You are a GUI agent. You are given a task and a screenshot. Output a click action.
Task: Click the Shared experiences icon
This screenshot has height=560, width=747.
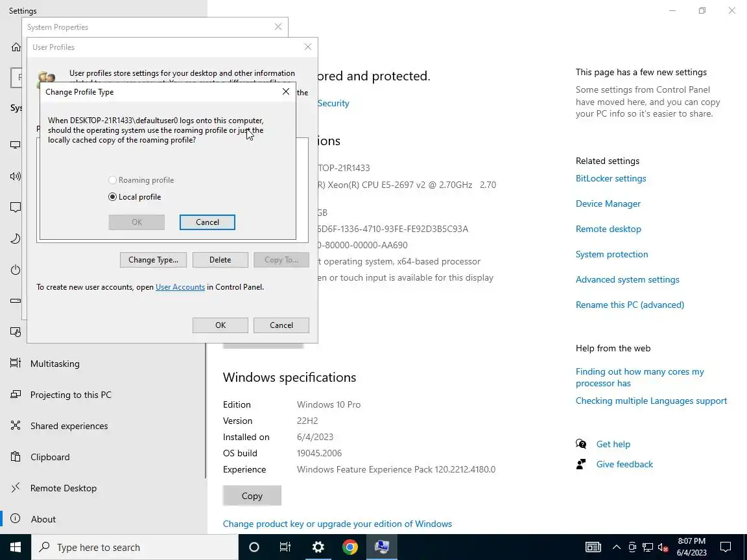[x=16, y=425]
